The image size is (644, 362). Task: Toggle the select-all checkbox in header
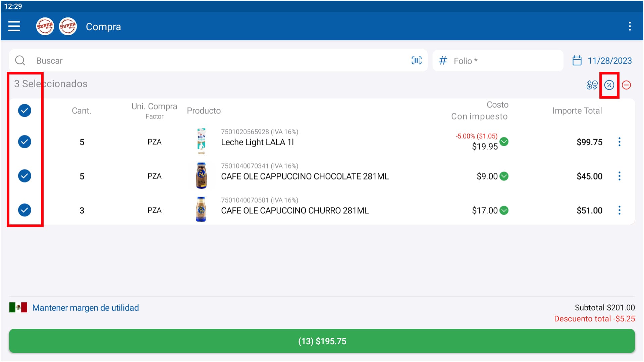[24, 110]
